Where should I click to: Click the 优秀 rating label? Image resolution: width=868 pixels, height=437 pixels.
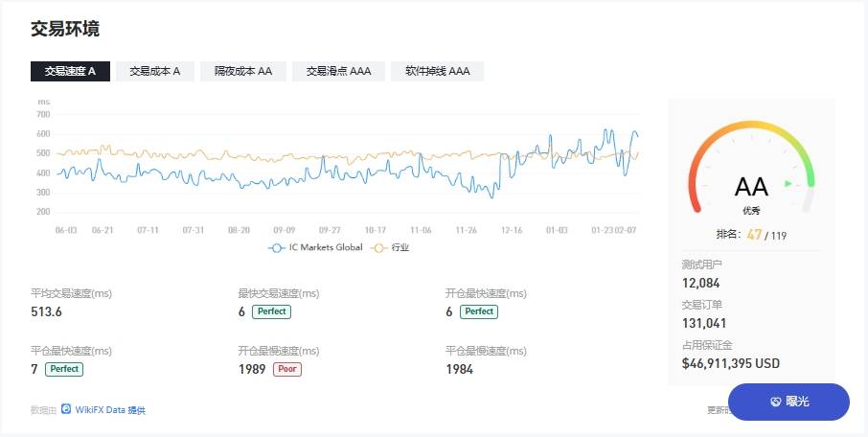751,211
